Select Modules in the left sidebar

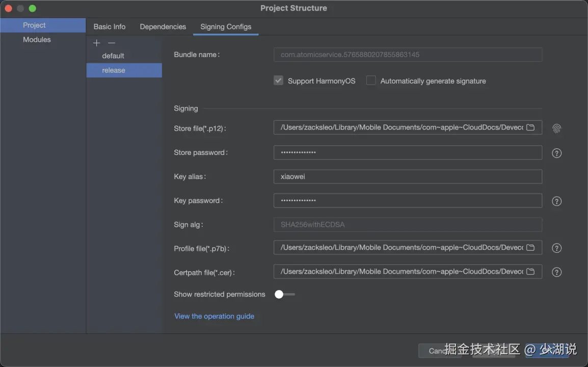pyautogui.click(x=37, y=40)
